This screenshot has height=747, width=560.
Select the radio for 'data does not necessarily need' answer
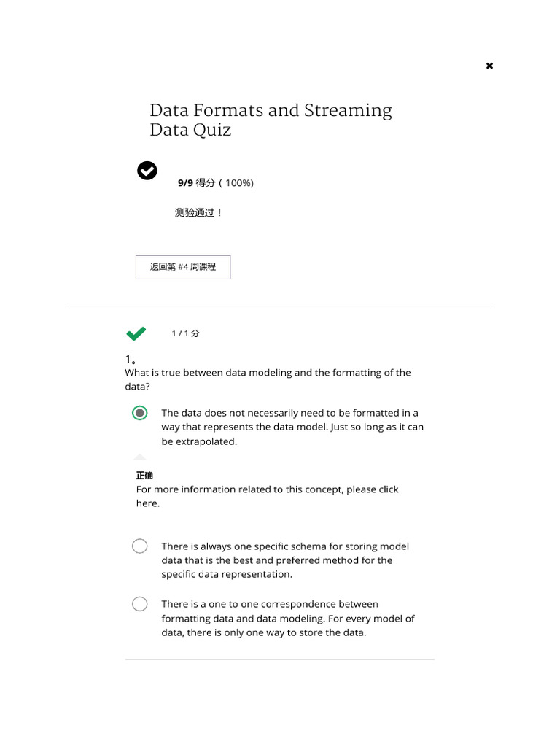pyautogui.click(x=140, y=413)
